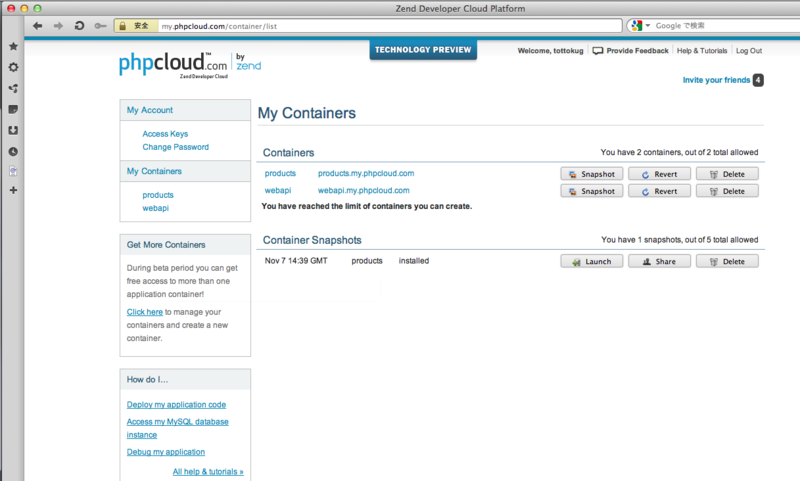Click the products container name link
Image resolution: width=800 pixels, height=481 pixels.
tap(280, 173)
